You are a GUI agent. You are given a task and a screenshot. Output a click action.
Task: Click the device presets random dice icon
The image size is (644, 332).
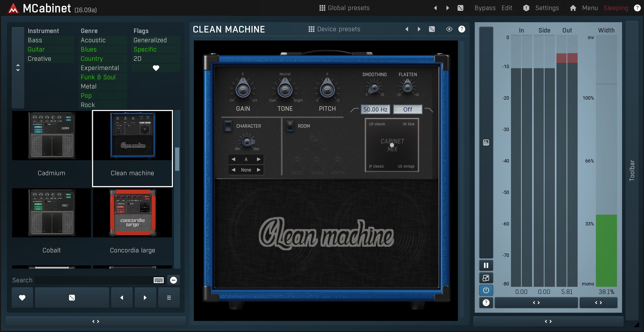click(x=432, y=29)
